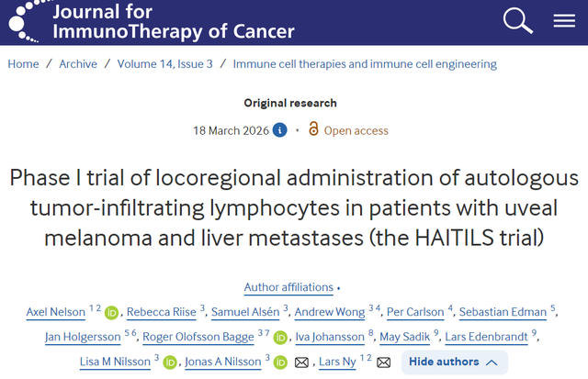Open the hamburger menu

point(564,22)
